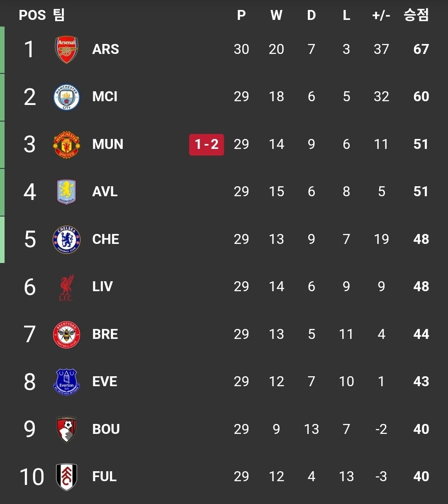This screenshot has width=448, height=504.
Task: Select the CHE team name
Action: pos(105,239)
